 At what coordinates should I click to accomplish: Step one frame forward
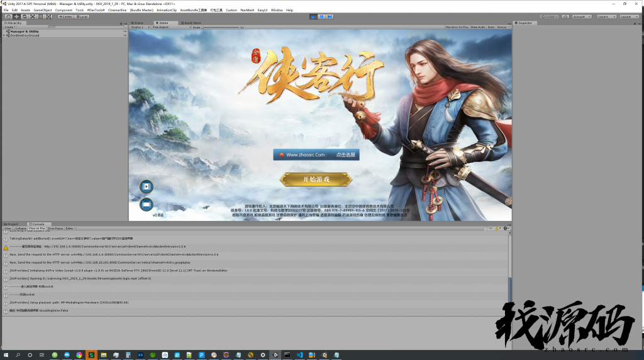pos(330,16)
